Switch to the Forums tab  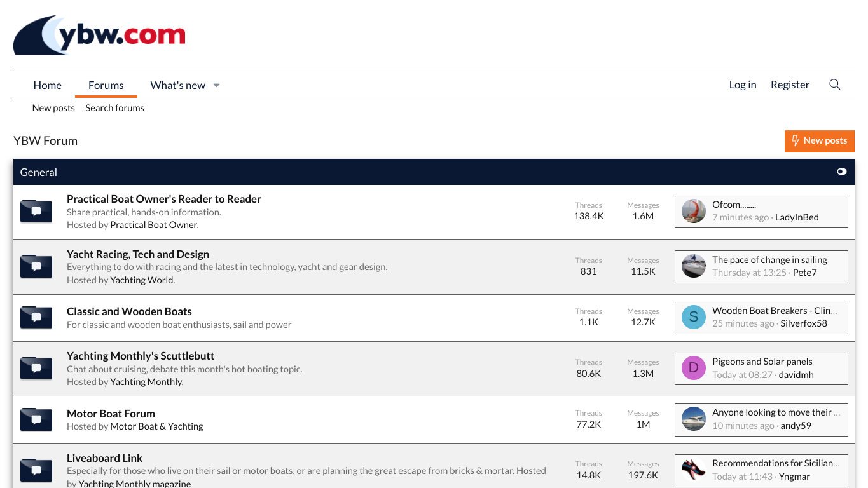(x=106, y=85)
